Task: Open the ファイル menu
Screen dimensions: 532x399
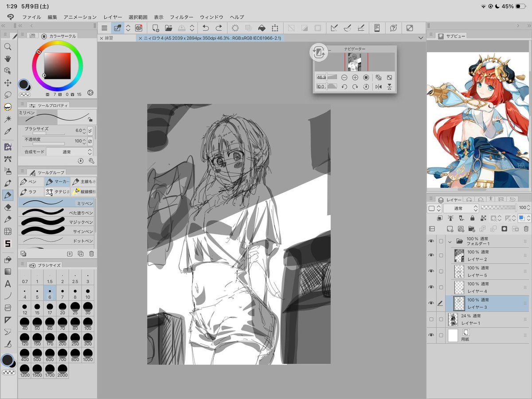Action: (x=31, y=17)
